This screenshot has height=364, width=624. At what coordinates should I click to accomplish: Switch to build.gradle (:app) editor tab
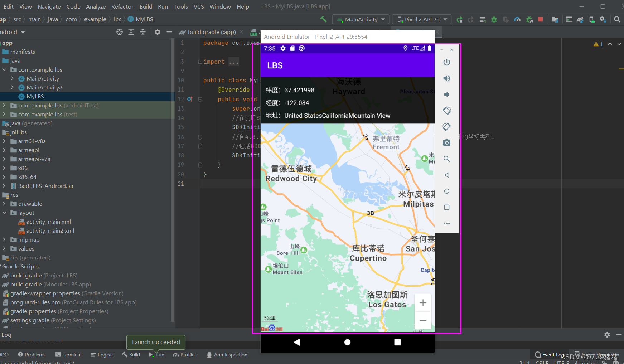pos(211,32)
